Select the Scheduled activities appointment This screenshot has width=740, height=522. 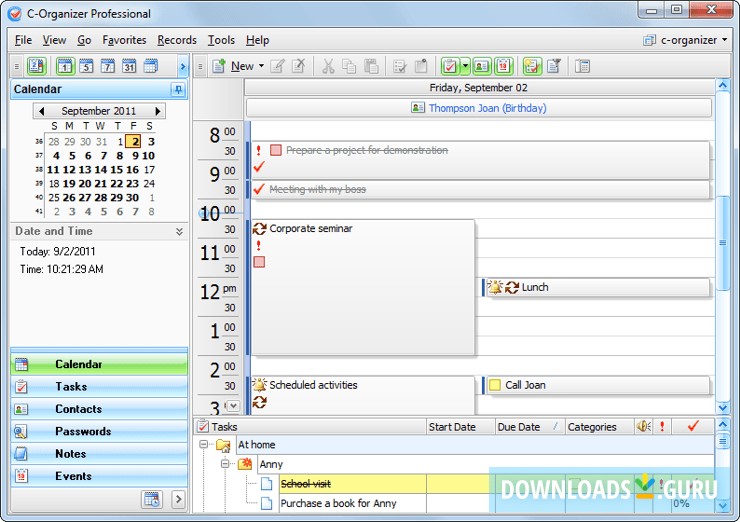pos(362,395)
